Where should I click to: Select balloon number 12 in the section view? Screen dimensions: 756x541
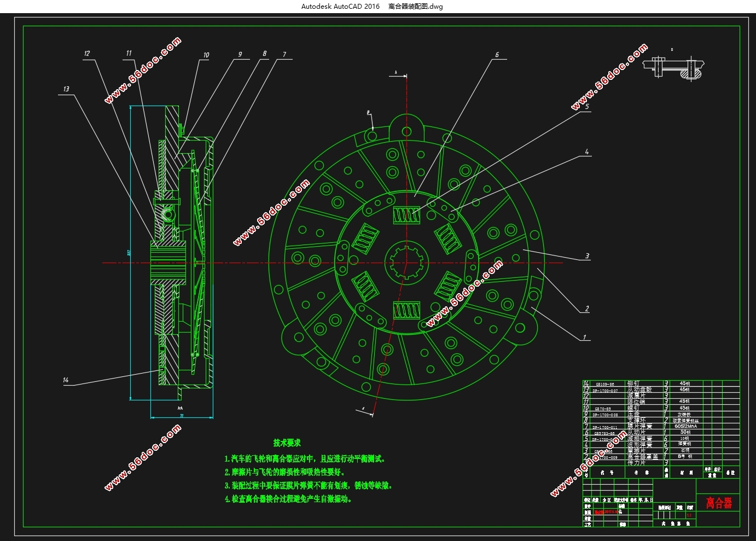click(87, 54)
